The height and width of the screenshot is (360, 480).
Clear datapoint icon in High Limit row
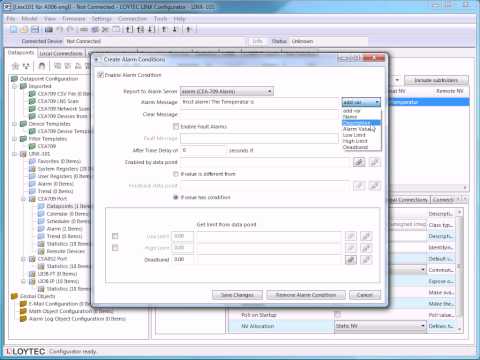pyautogui.click(x=366, y=248)
